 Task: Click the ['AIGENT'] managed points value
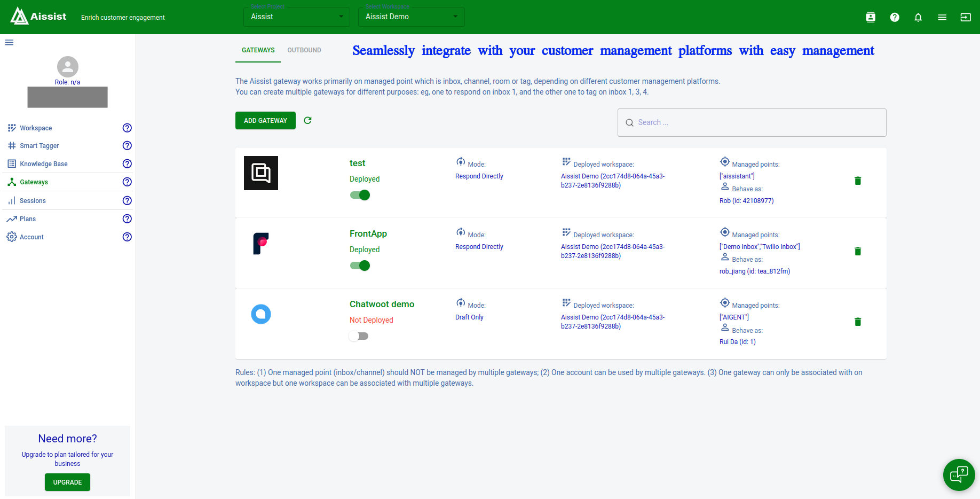point(734,317)
